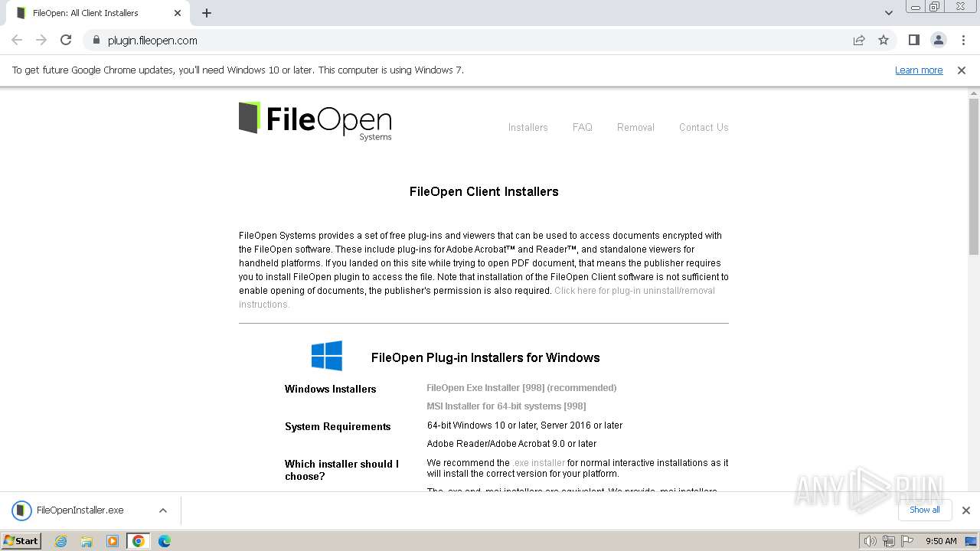Click the network tray icon
This screenshot has height=551, width=980.
tap(888, 541)
